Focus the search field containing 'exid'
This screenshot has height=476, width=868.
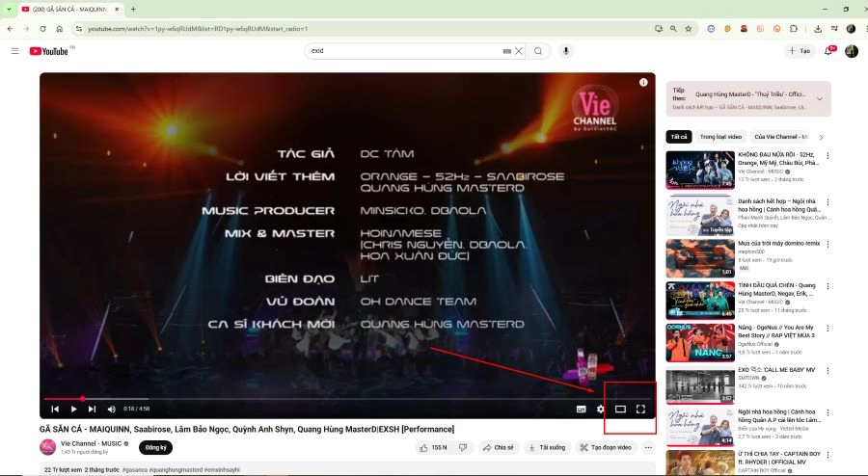tap(404, 51)
